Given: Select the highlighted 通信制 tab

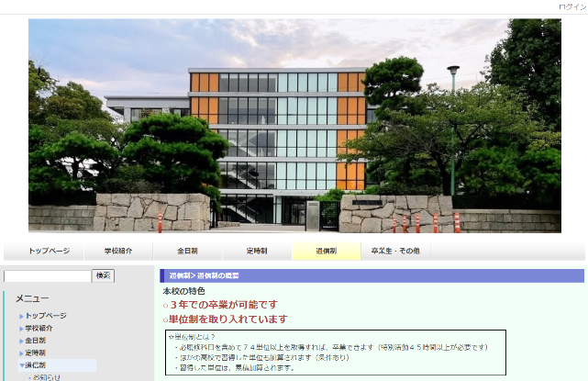Looking at the screenshot, I should [x=327, y=251].
